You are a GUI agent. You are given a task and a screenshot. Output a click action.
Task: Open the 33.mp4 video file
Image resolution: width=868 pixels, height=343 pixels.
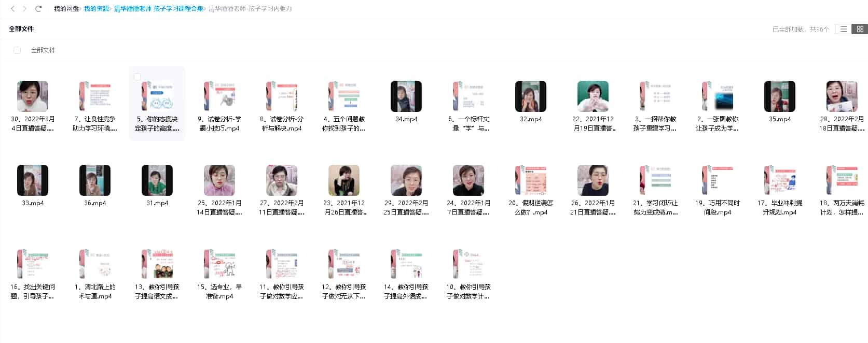(x=33, y=180)
